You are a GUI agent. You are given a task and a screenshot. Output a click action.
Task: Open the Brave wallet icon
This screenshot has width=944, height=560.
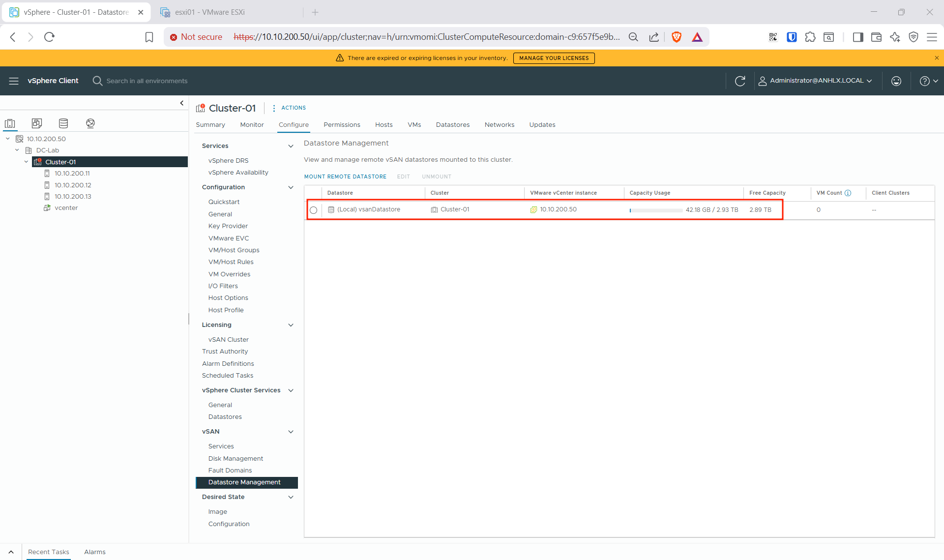tap(876, 37)
